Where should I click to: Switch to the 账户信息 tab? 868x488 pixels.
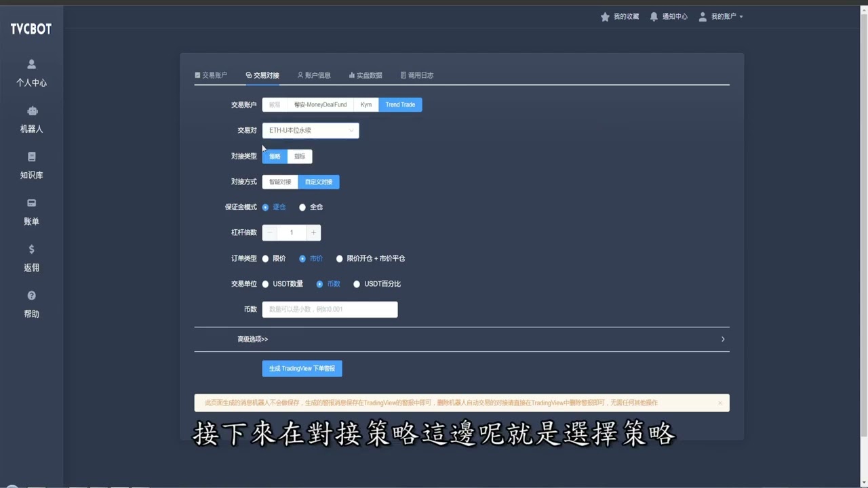tap(314, 75)
